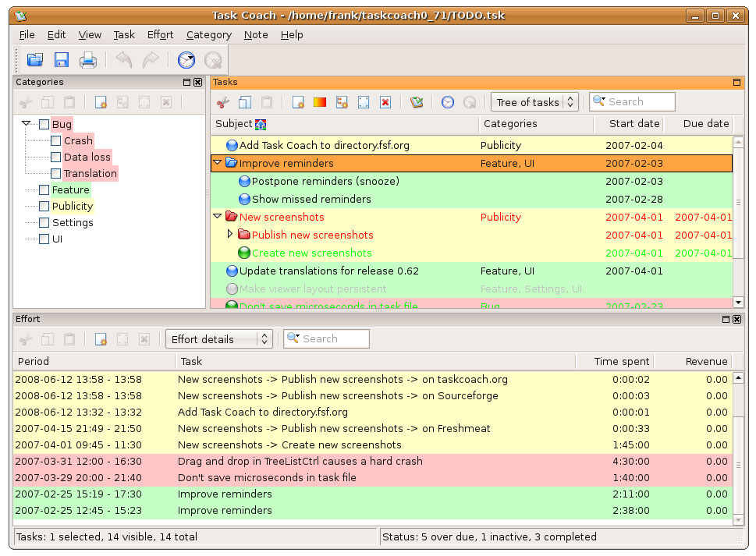
Task: Click the Print icon in main toolbar
Action: tap(87, 60)
